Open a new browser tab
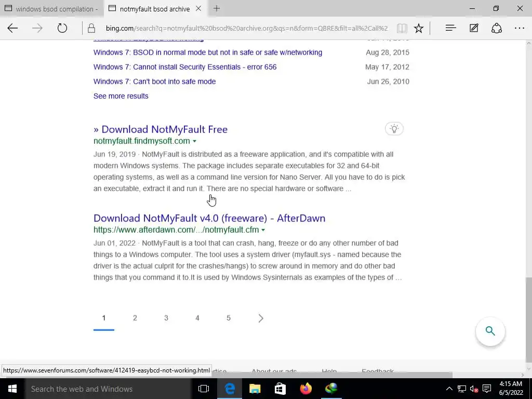This screenshot has height=399, width=532. (x=217, y=9)
